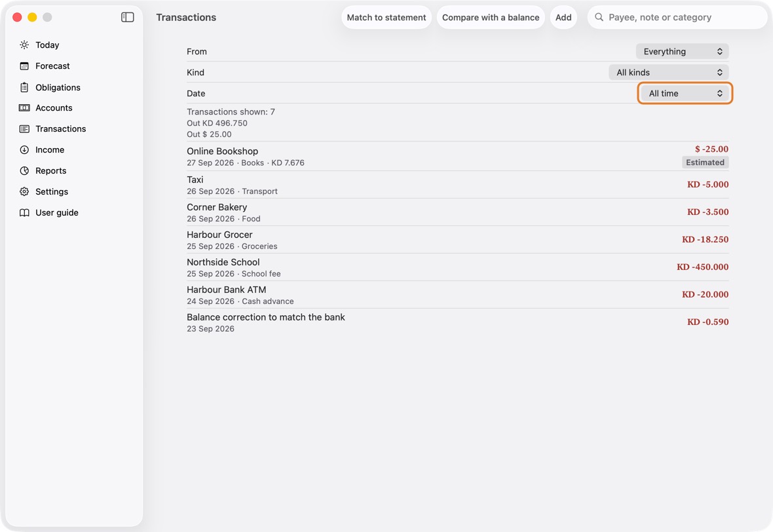Focus the Payee, note or category search field
Image resolution: width=773 pixels, height=532 pixels.
tap(678, 17)
